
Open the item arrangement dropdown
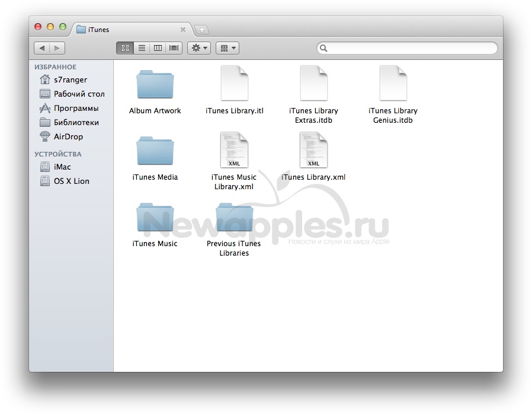point(227,48)
